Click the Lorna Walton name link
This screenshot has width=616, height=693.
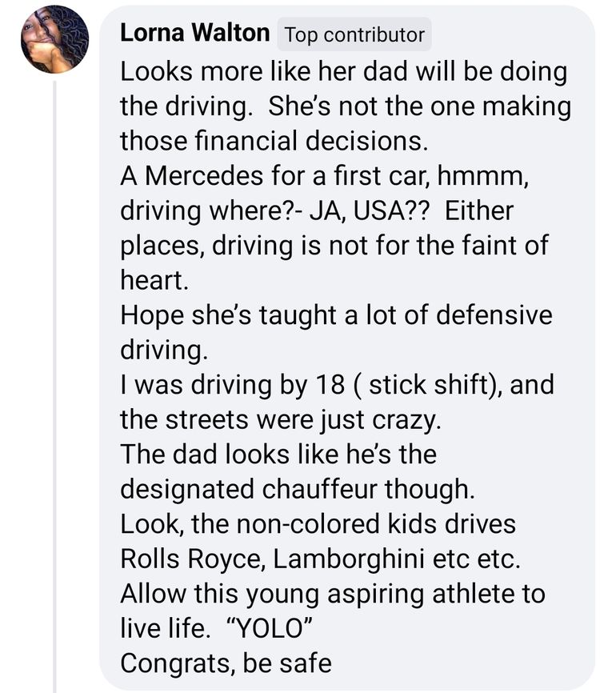pyautogui.click(x=194, y=34)
